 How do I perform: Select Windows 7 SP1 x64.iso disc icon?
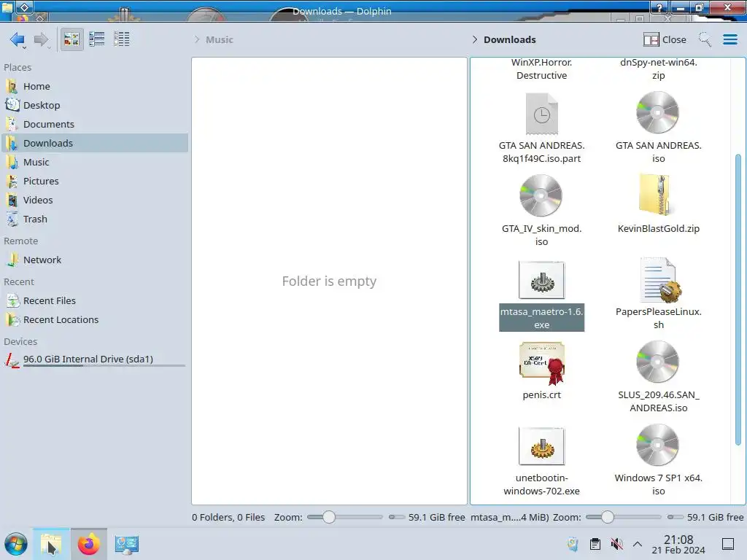(x=658, y=446)
